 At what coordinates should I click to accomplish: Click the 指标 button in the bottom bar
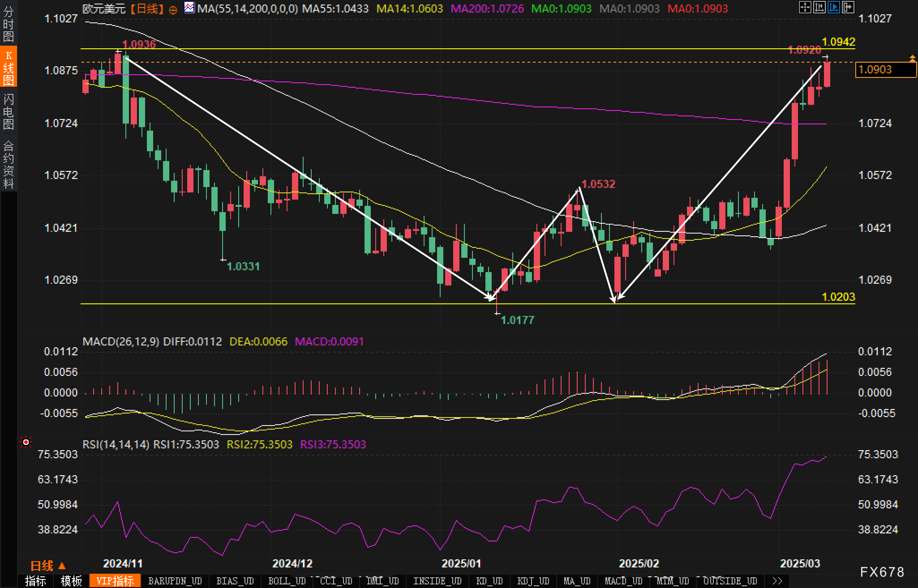coord(36,581)
